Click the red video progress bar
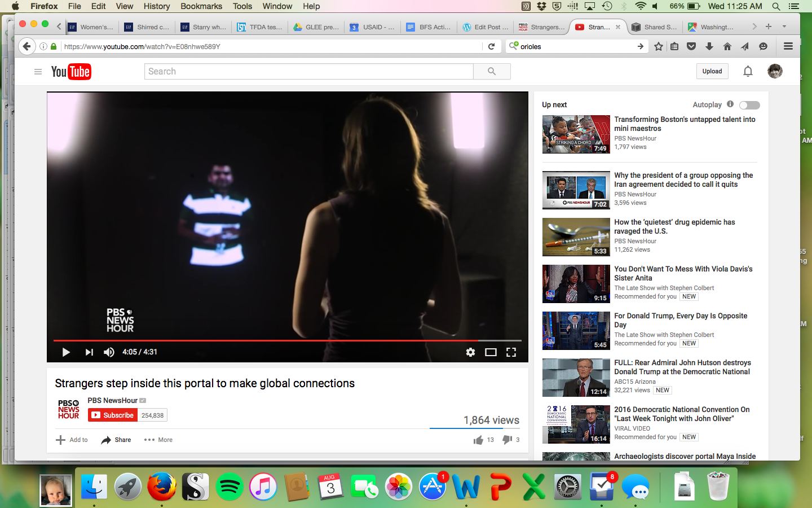Screen dimensions: 812x508 point(265,341)
